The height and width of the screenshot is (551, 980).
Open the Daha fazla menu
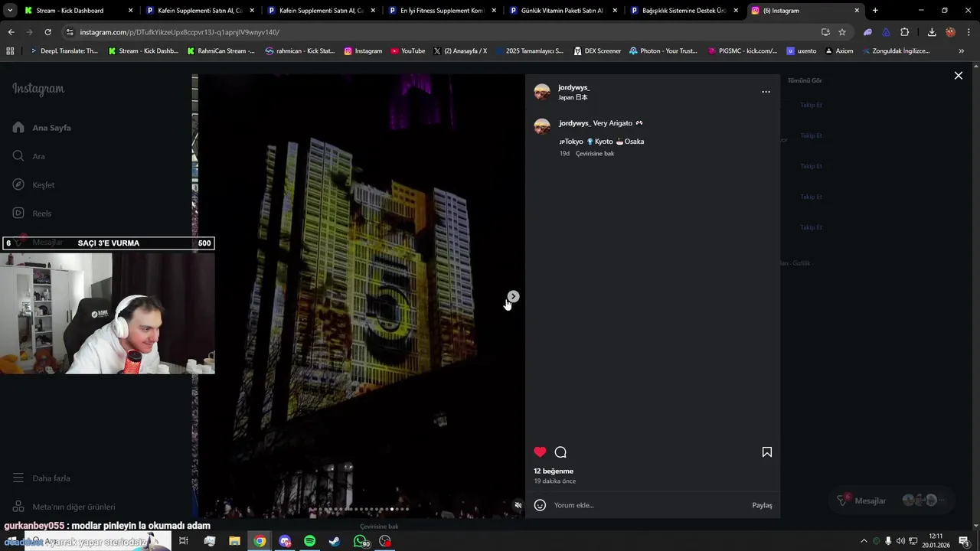point(41,478)
